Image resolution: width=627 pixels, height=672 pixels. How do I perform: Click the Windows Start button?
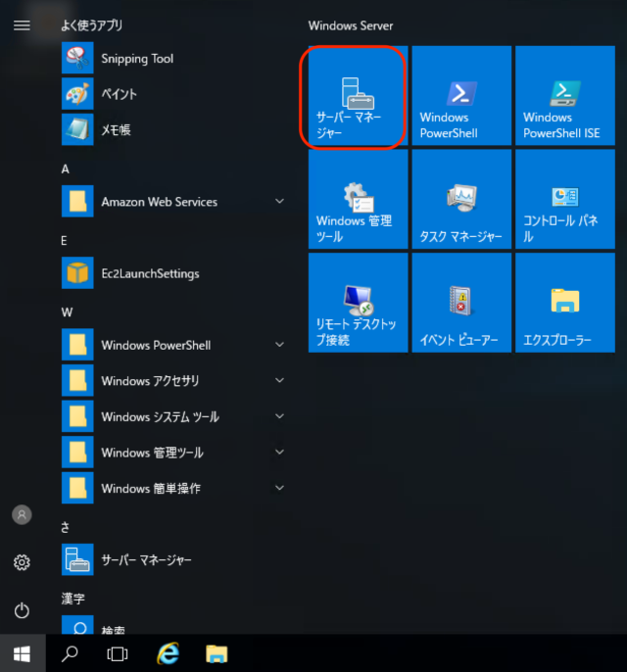click(23, 653)
